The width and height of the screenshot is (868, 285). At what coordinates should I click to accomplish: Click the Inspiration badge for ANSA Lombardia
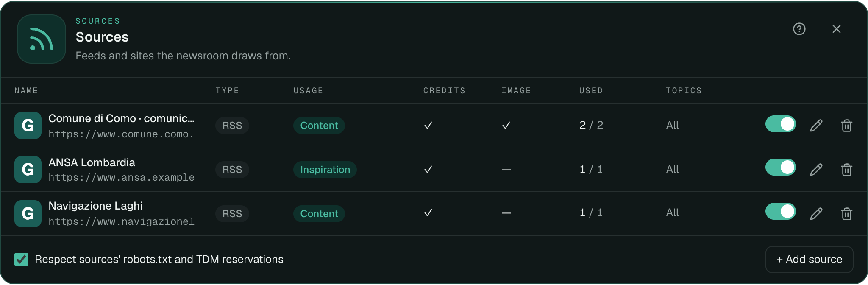(x=325, y=170)
